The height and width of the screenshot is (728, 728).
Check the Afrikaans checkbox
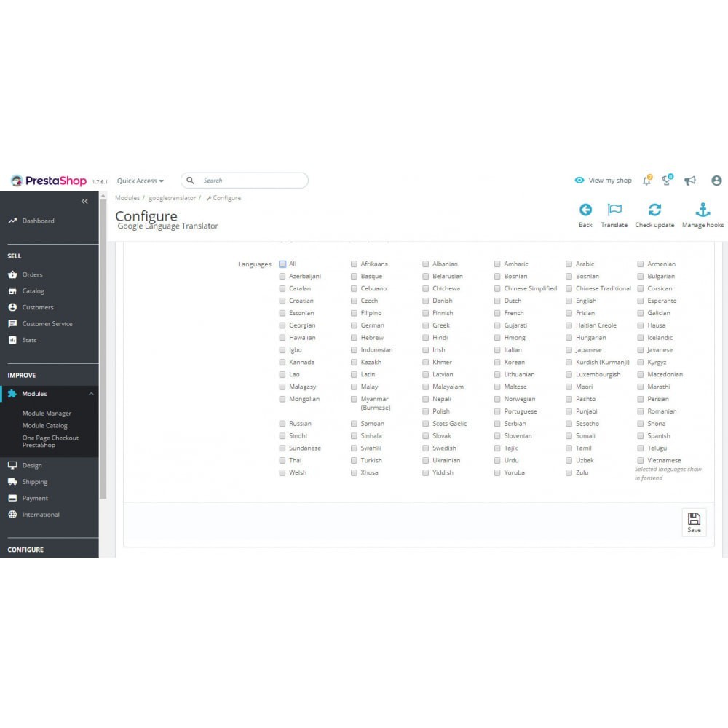(354, 264)
